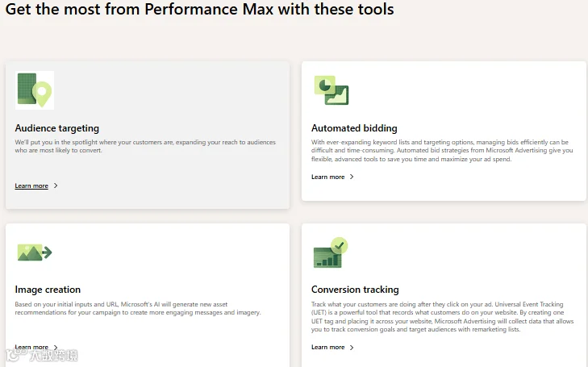Click the Conversion tracking UET description paragraph
The width and height of the screenshot is (588, 367).
pyautogui.click(x=443, y=317)
